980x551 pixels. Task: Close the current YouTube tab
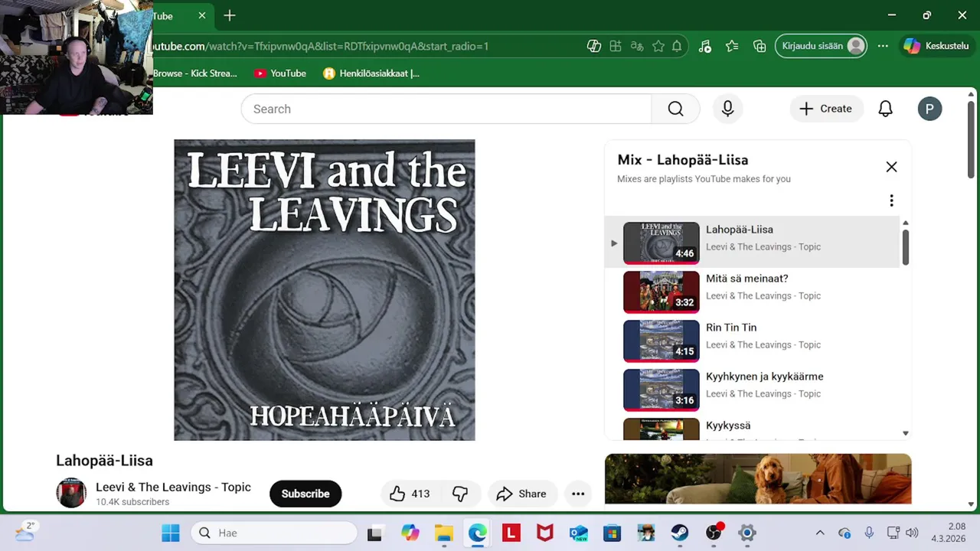pos(202,15)
